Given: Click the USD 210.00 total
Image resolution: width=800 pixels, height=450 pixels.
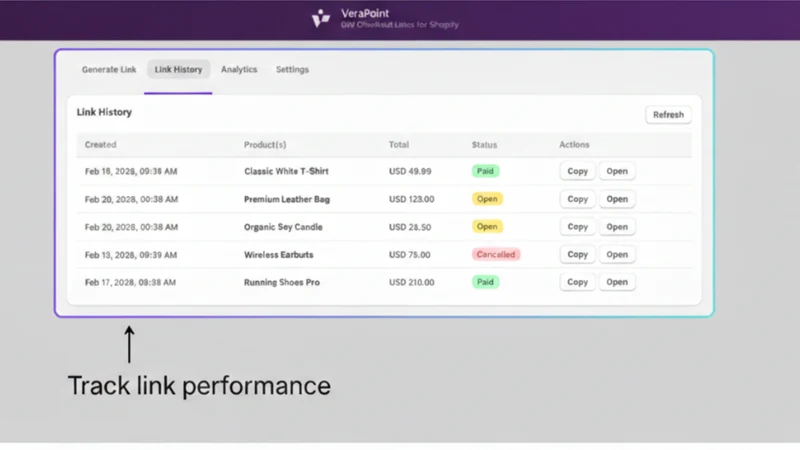Looking at the screenshot, I should click(412, 282).
